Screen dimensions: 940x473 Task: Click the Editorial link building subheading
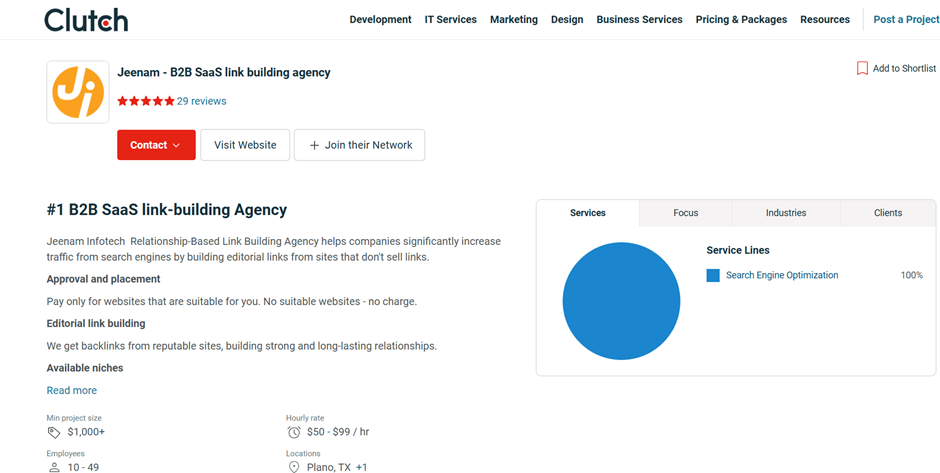(x=96, y=324)
